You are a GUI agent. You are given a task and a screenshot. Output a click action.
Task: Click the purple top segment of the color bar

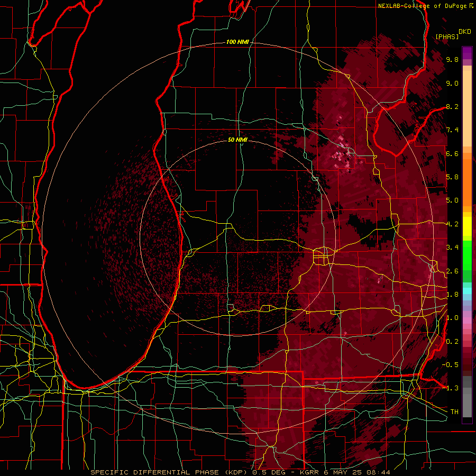coord(467,53)
